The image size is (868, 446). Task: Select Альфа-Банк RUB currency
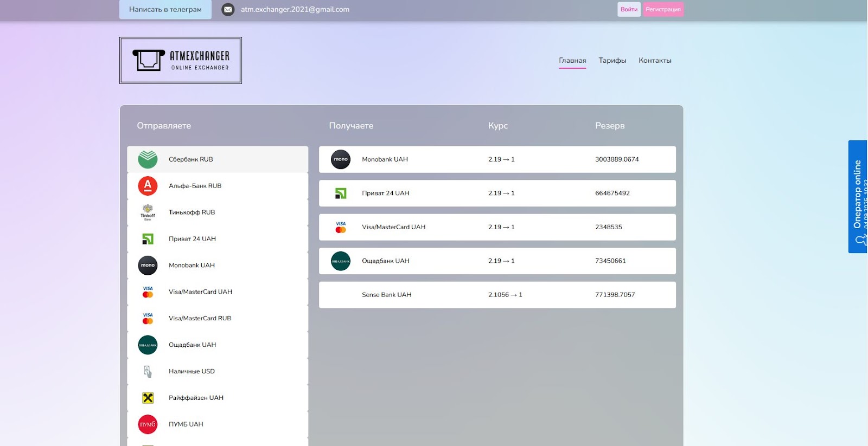218,186
